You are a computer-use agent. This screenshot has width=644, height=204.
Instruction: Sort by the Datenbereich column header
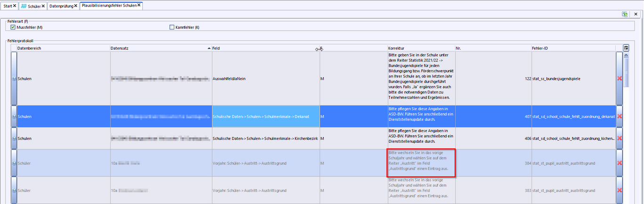pyautogui.click(x=61, y=48)
